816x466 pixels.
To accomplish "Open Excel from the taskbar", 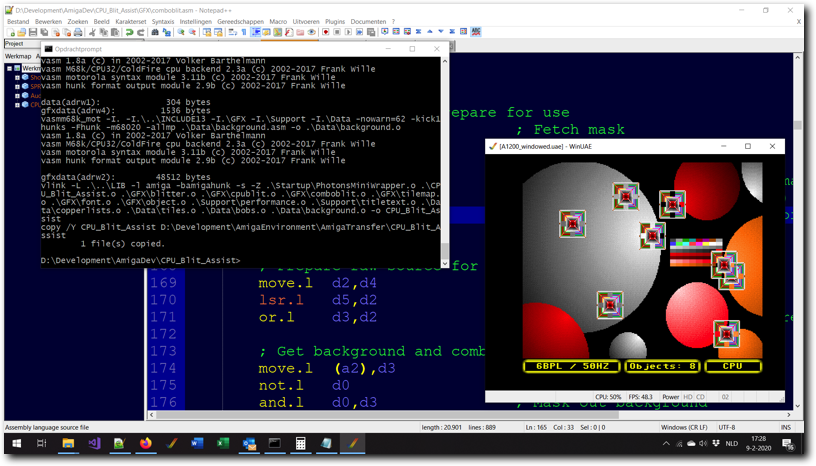I will 223,444.
